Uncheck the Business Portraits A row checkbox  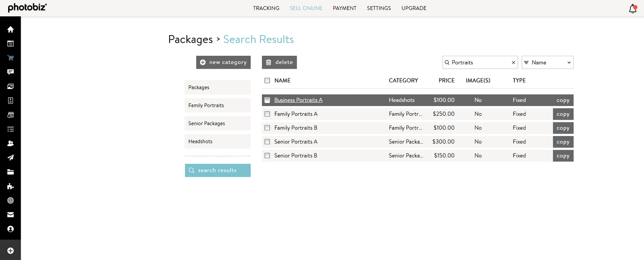(267, 100)
